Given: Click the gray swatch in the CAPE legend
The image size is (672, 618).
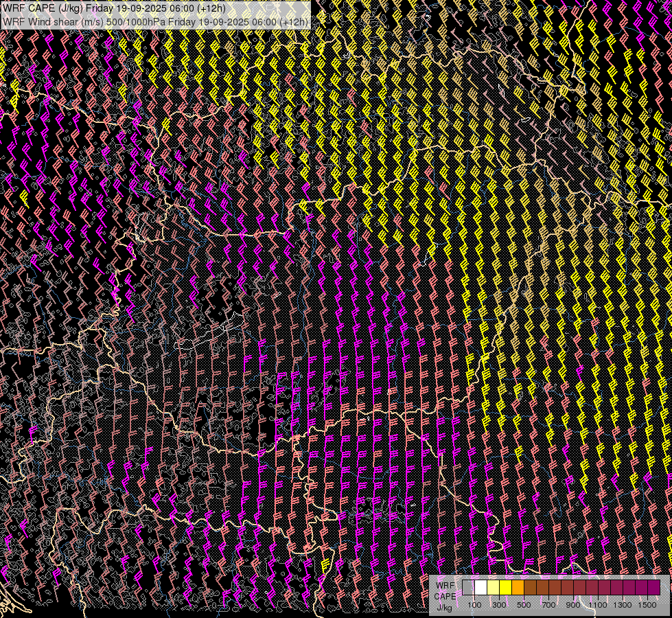Looking at the screenshot, I should click(468, 588).
